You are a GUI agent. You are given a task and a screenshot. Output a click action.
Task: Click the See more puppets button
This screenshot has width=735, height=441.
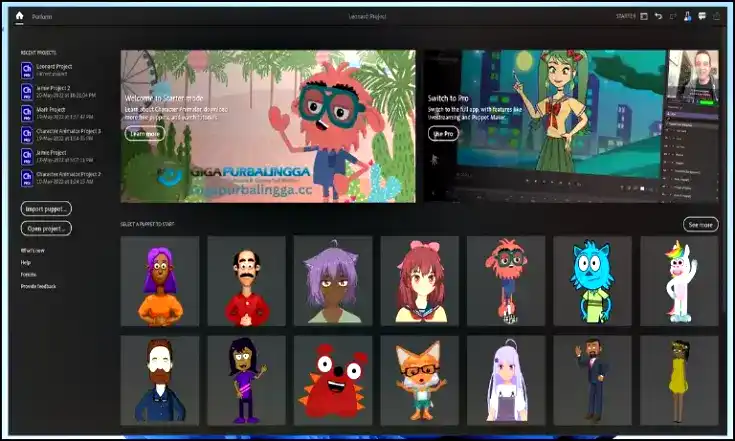(700, 224)
